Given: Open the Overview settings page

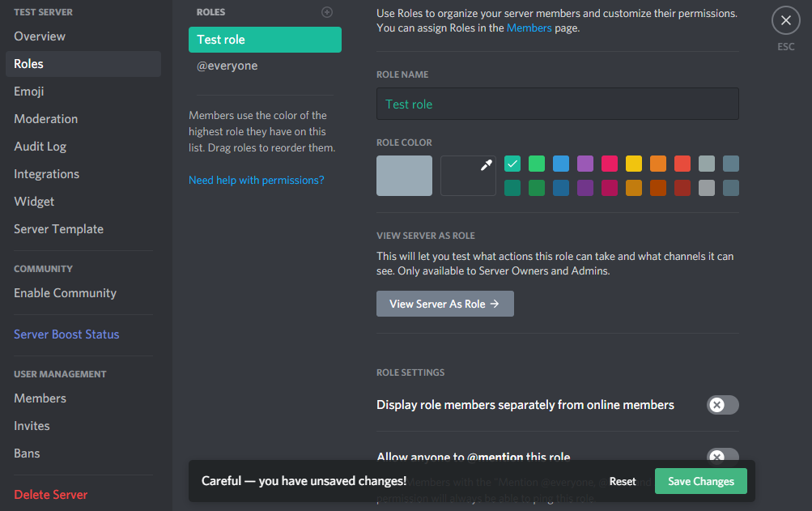Looking at the screenshot, I should (83, 36).
